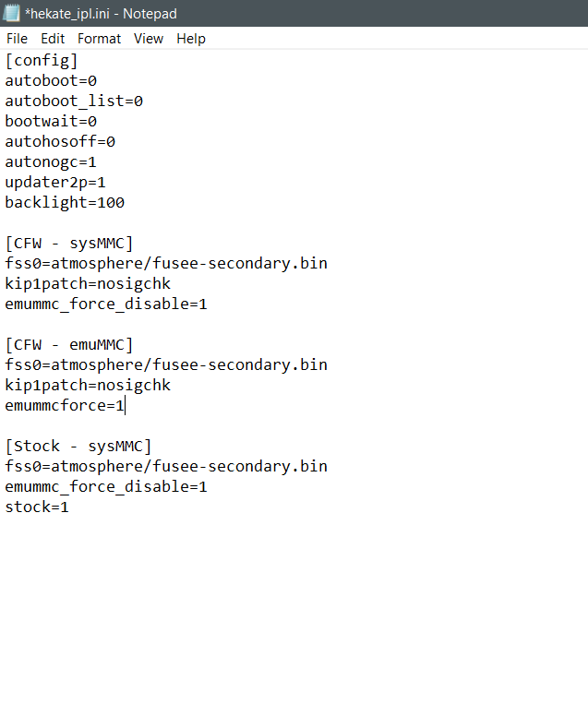Click on the stock=1 line

(x=37, y=507)
